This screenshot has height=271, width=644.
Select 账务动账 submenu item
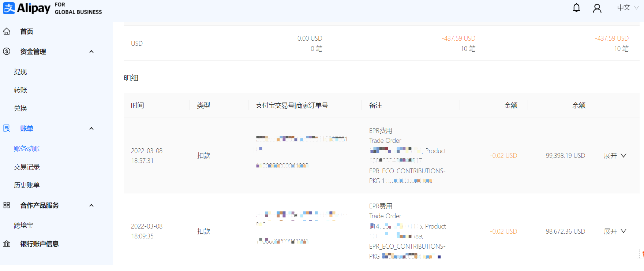tap(27, 149)
